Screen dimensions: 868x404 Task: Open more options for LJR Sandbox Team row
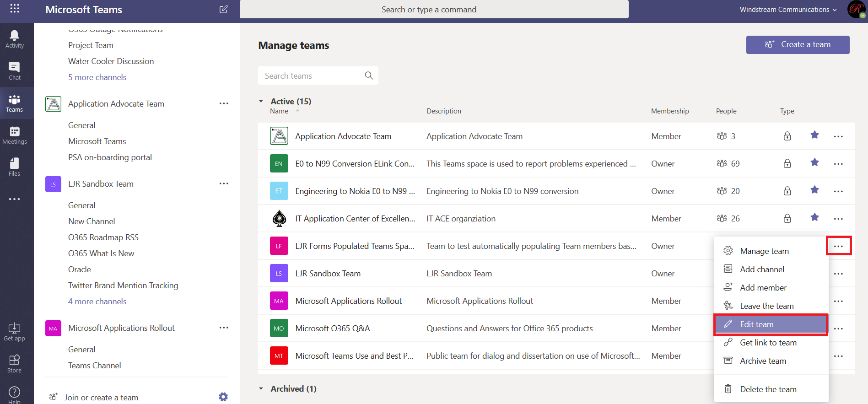(838, 274)
